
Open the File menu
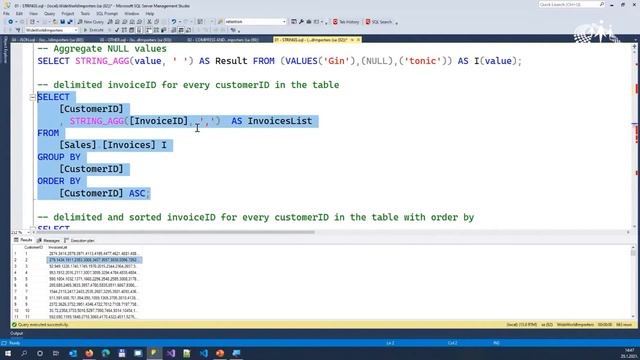6,13
